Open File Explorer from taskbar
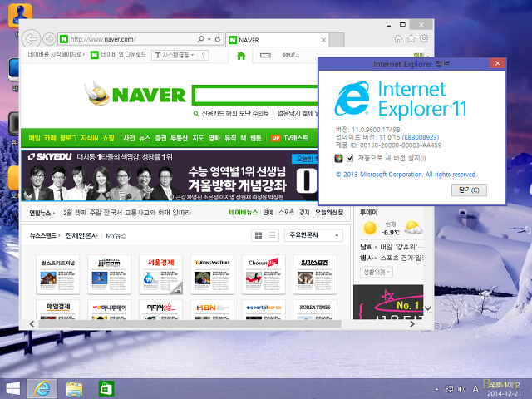Viewport: 532px width, 399px height. (74, 389)
